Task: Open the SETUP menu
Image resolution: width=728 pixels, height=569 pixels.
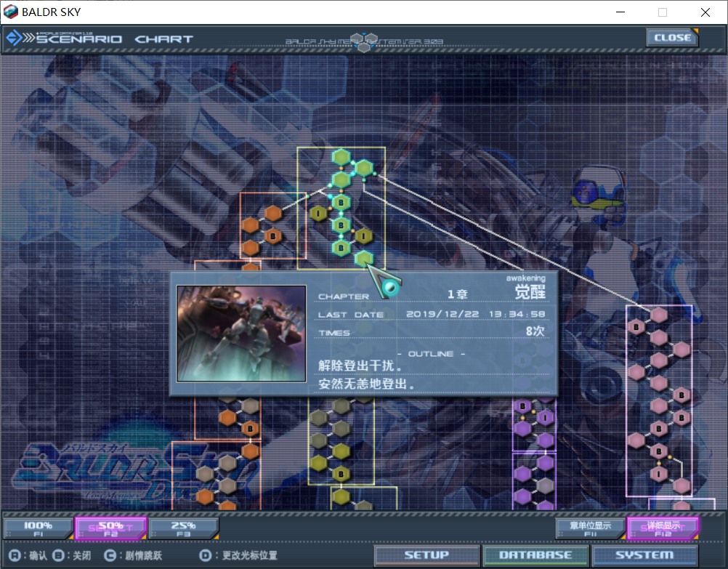Action: point(426,555)
